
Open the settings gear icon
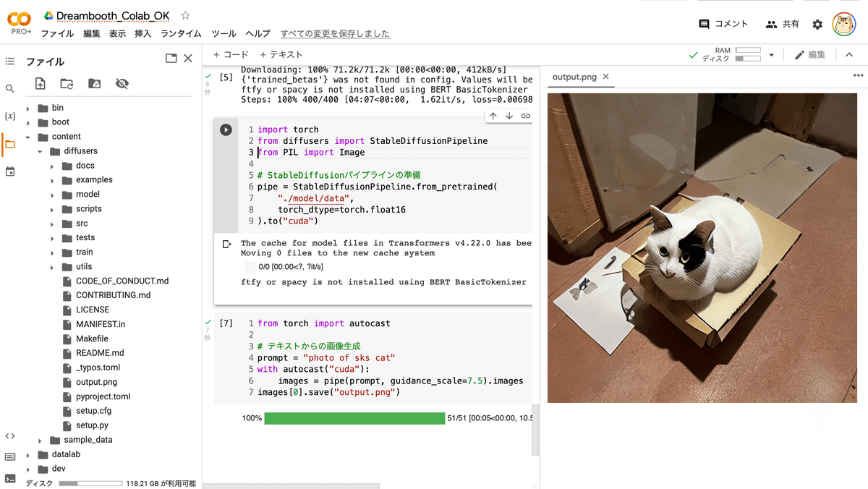tap(817, 25)
